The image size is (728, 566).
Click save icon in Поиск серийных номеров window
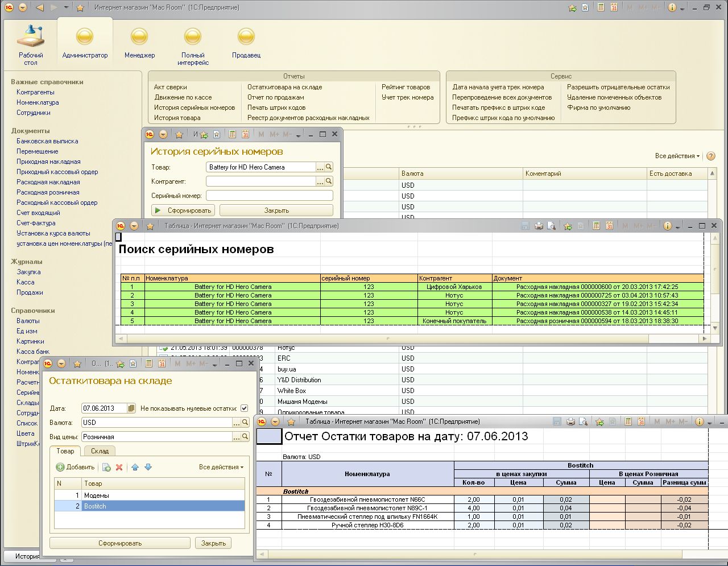(525, 226)
